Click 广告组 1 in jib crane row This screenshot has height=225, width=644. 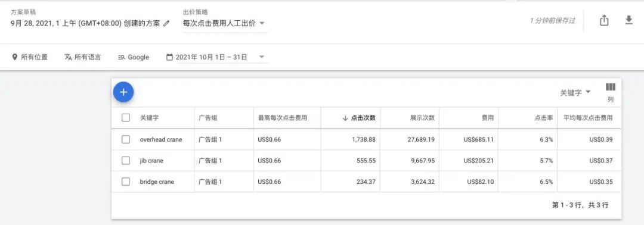[210, 161]
